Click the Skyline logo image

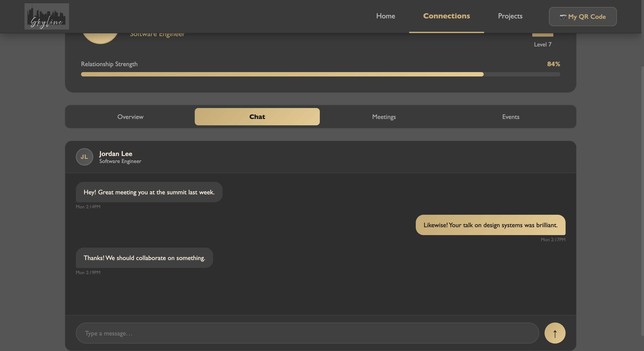tap(47, 16)
